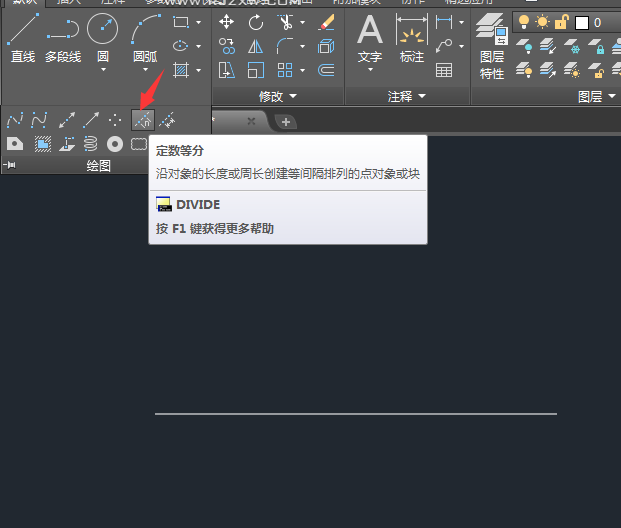Select the 文字 (Text) tool

tap(370, 38)
